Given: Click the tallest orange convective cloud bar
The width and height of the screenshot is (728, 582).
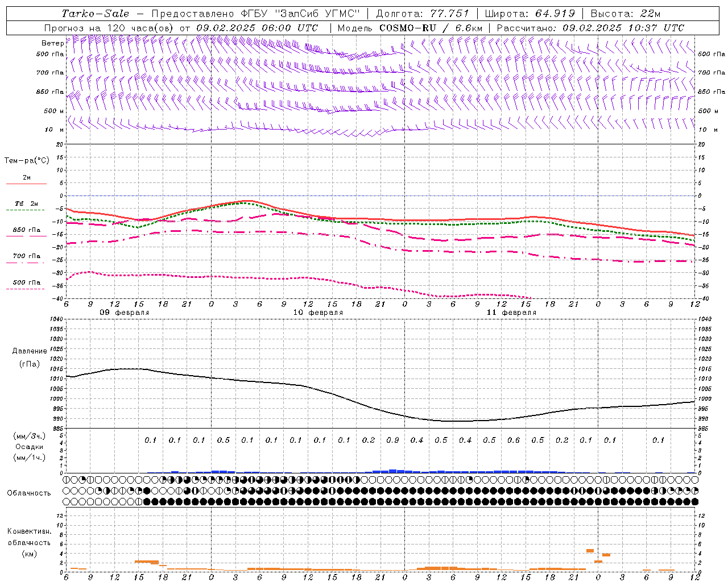Looking at the screenshot, I should click(590, 551).
